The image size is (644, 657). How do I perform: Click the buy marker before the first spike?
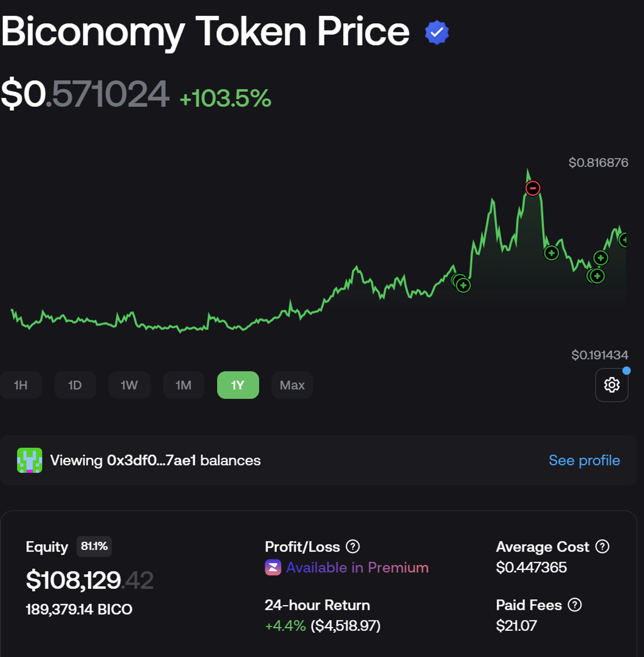pyautogui.click(x=463, y=285)
